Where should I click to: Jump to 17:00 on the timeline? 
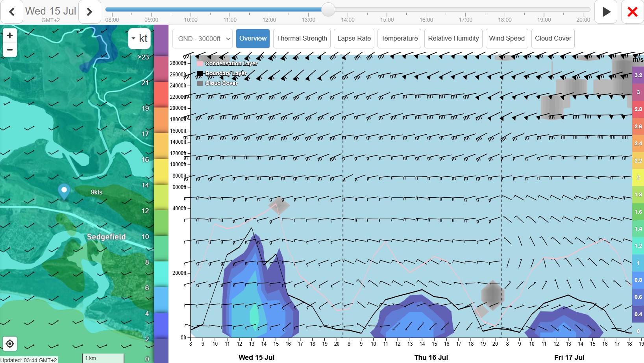465,20
